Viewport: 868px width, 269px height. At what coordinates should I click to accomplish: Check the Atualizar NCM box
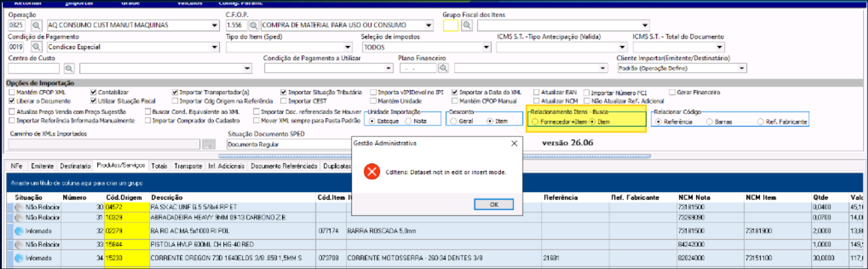pyautogui.click(x=537, y=101)
